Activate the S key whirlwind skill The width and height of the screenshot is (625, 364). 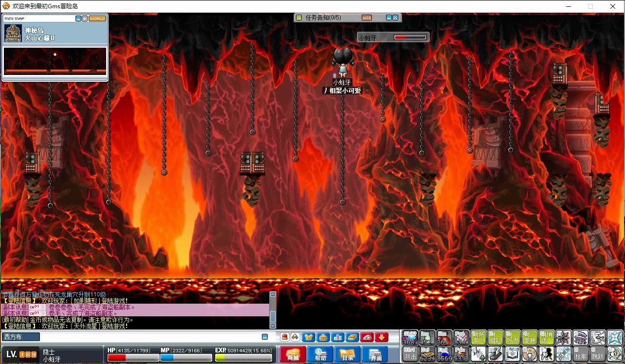pos(581,337)
